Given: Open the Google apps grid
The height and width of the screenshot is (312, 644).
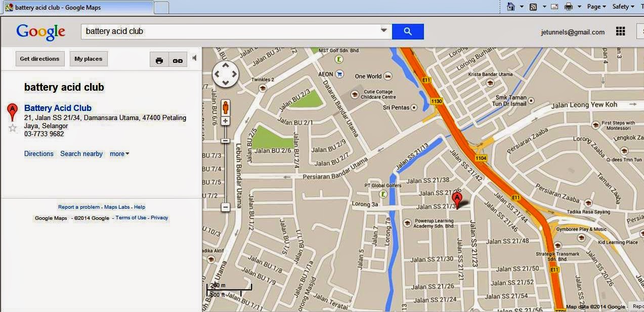Looking at the screenshot, I should 621,31.
